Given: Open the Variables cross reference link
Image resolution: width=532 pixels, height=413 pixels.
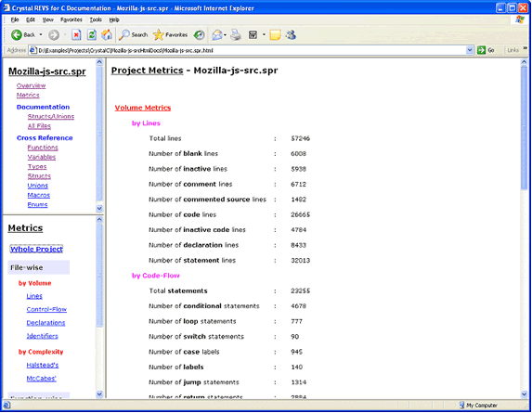Looking at the screenshot, I should coord(42,157).
